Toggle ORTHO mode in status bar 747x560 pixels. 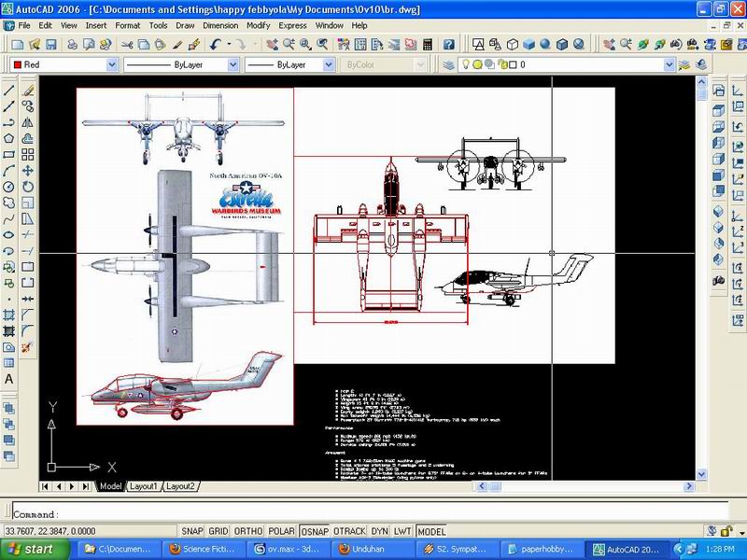(248, 531)
